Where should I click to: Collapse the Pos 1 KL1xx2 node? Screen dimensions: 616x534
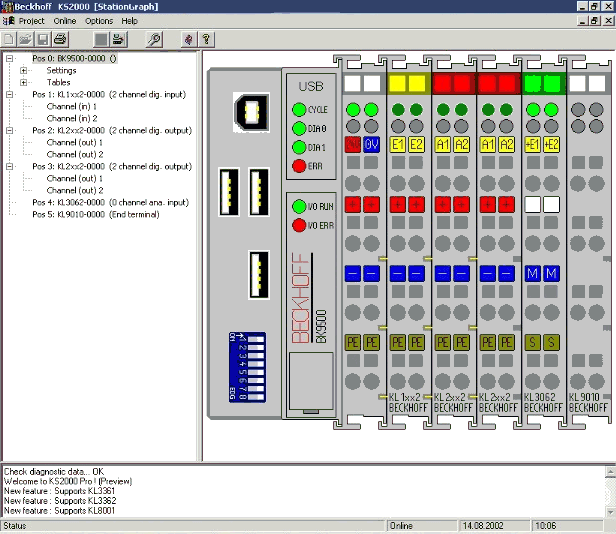(9, 95)
